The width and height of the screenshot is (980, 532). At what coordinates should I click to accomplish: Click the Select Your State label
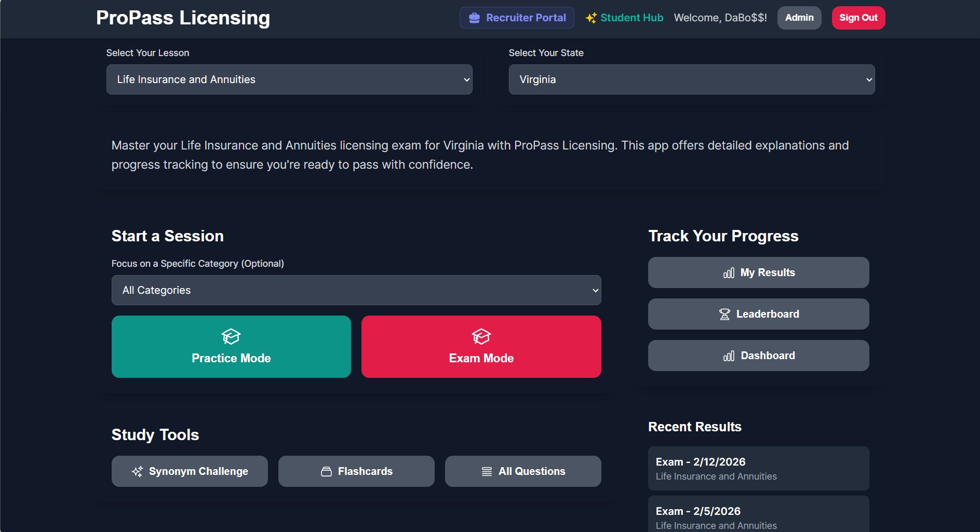point(546,53)
